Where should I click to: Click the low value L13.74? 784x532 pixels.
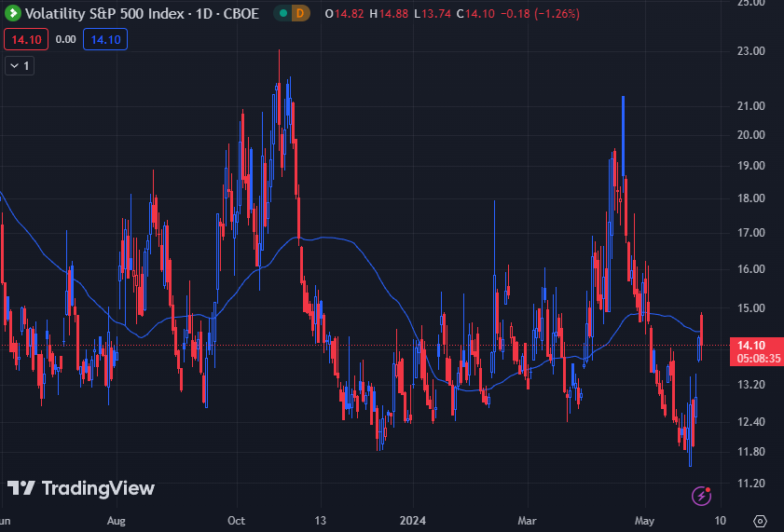[x=433, y=14]
